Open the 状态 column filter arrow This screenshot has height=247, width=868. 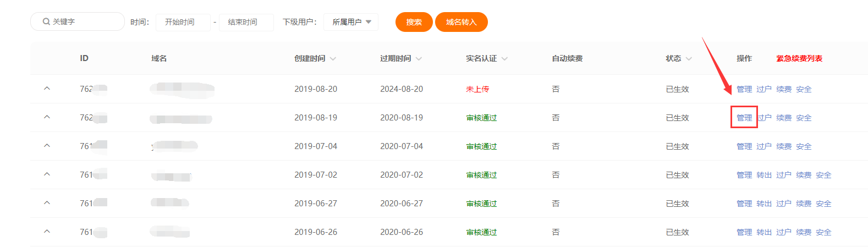tap(689, 59)
